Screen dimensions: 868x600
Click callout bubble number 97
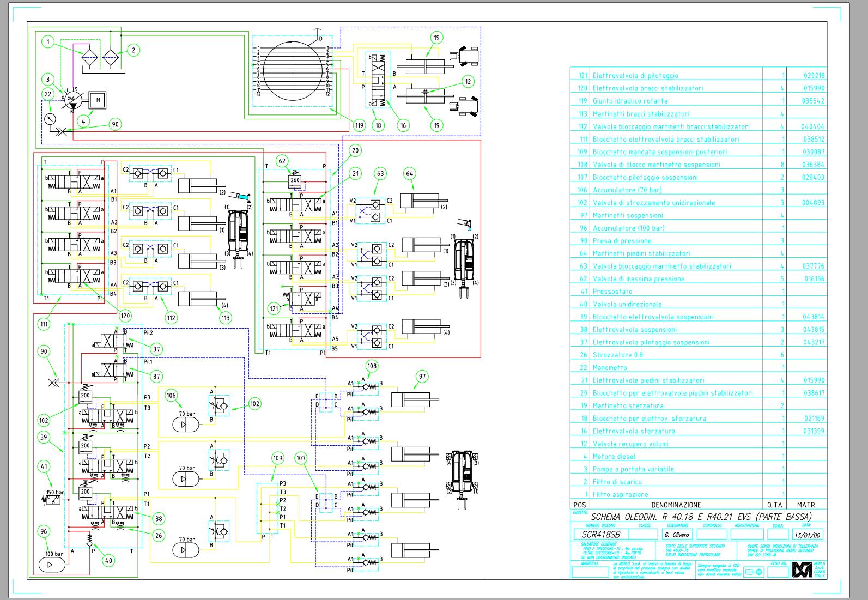[x=422, y=376]
